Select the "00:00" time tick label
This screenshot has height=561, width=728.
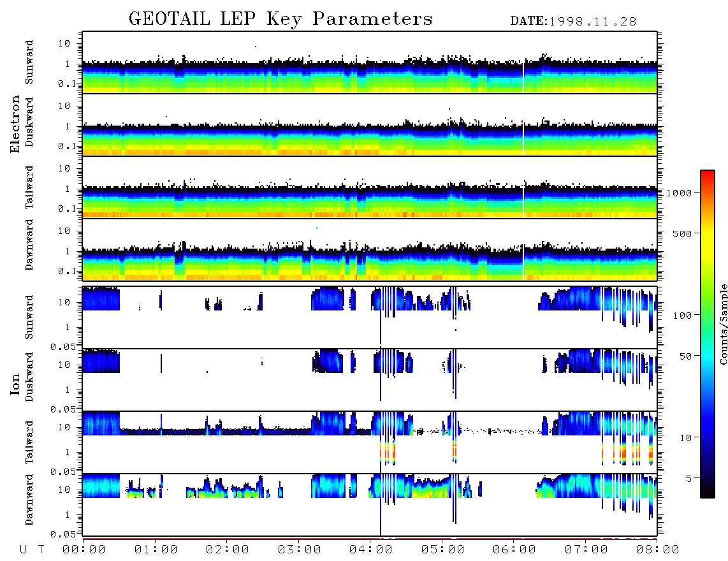(84, 550)
